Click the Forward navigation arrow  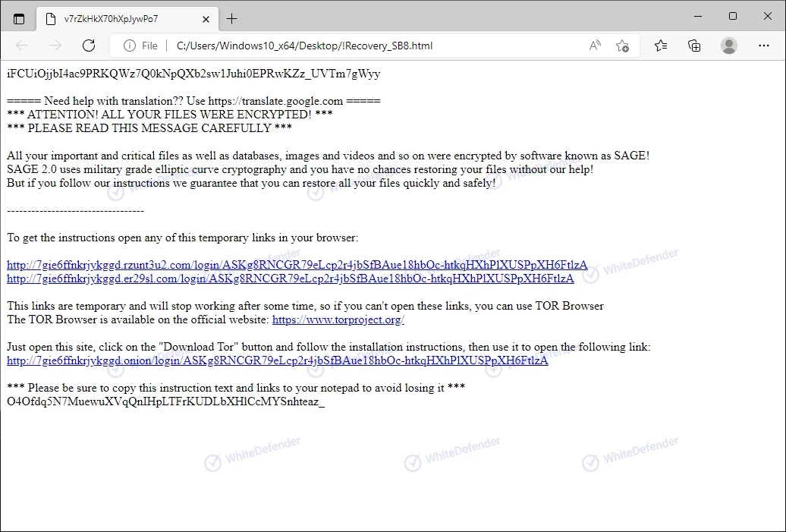point(55,46)
